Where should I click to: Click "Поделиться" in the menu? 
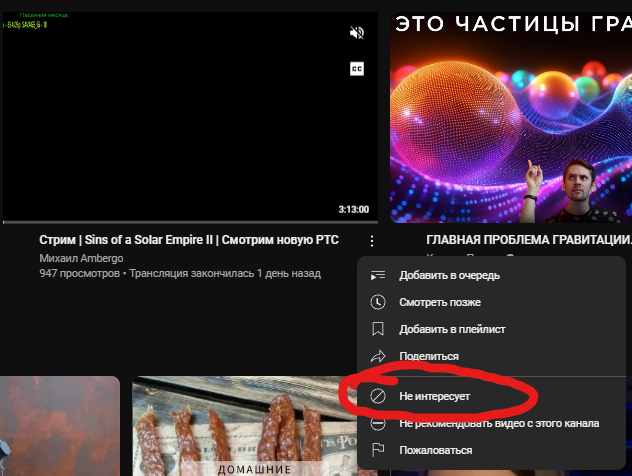pos(491,356)
